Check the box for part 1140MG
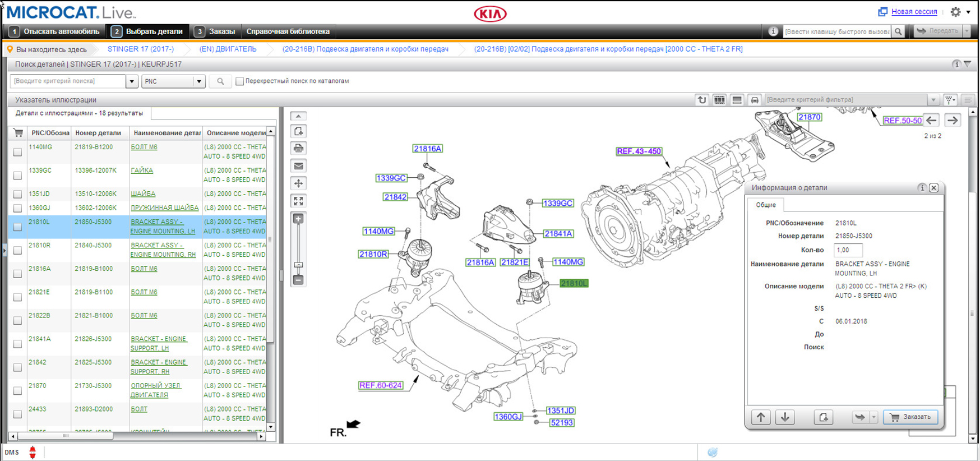Image resolution: width=980 pixels, height=461 pixels. [18, 152]
